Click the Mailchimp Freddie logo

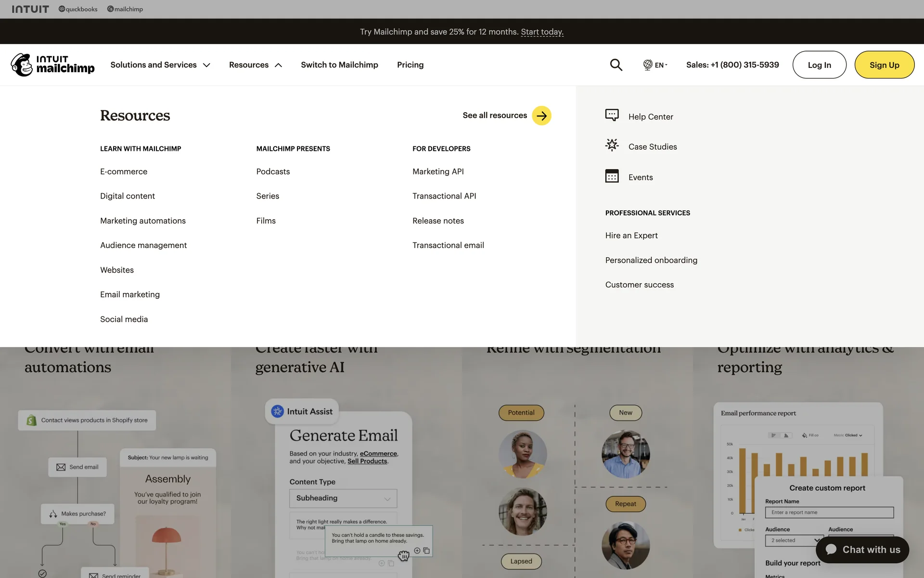click(22, 65)
